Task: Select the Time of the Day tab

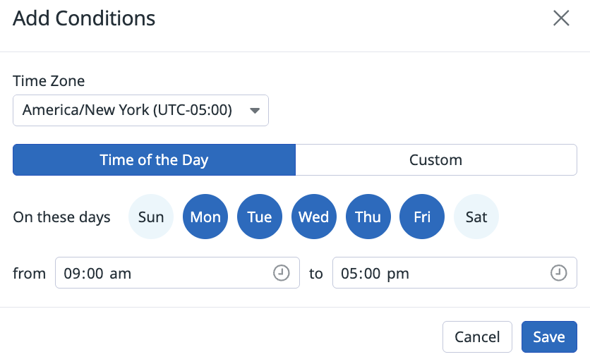Action: [154, 160]
